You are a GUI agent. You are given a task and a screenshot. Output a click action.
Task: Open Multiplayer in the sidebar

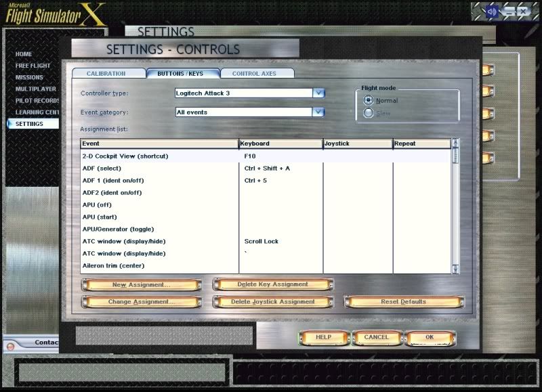point(36,89)
